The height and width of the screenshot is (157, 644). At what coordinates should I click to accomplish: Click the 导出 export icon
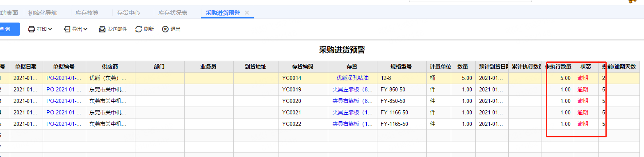(67, 29)
